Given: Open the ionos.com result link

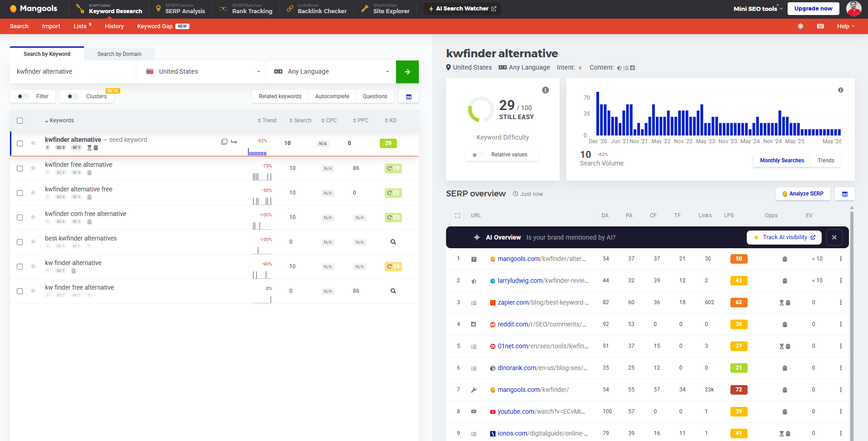Looking at the screenshot, I should coord(543,433).
